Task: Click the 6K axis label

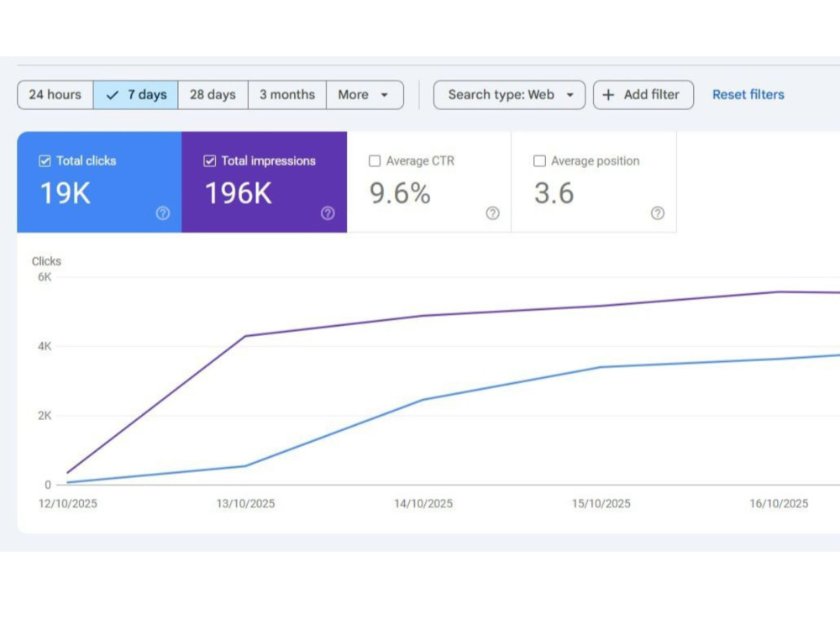Action: pos(45,277)
